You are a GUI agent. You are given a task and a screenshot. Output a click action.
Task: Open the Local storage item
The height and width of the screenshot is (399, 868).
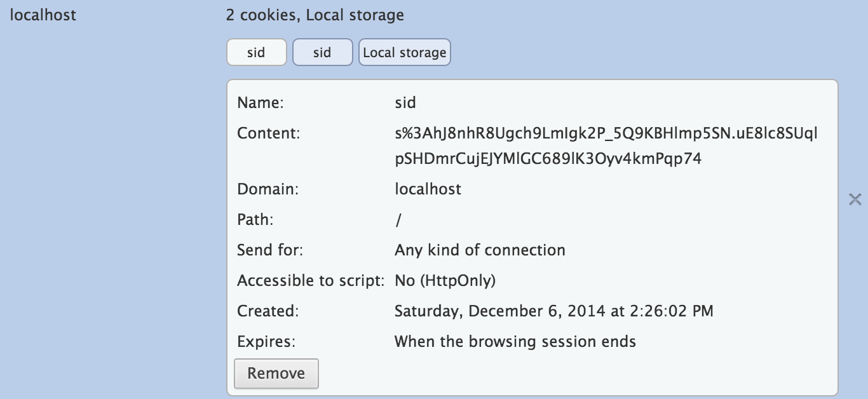[405, 53]
